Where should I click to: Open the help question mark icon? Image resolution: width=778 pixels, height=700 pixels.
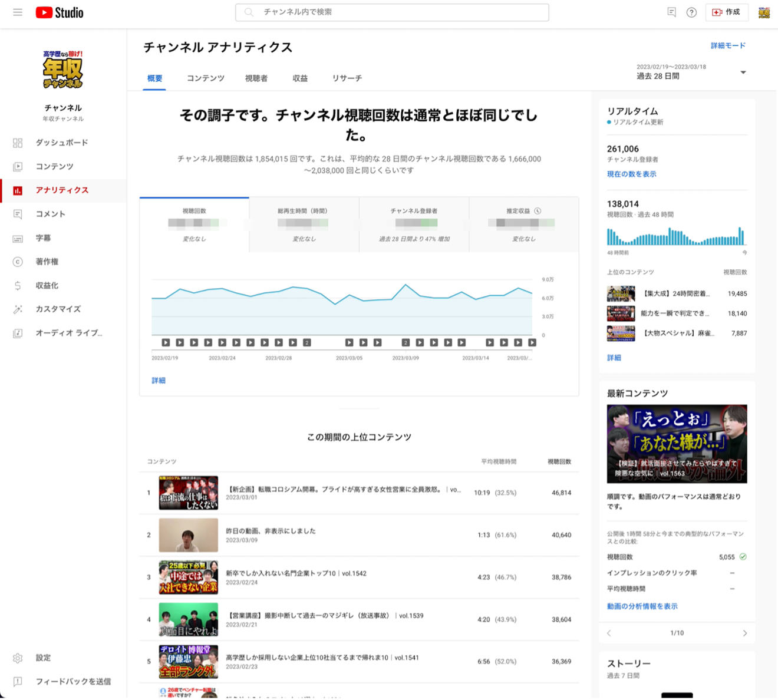(x=691, y=12)
